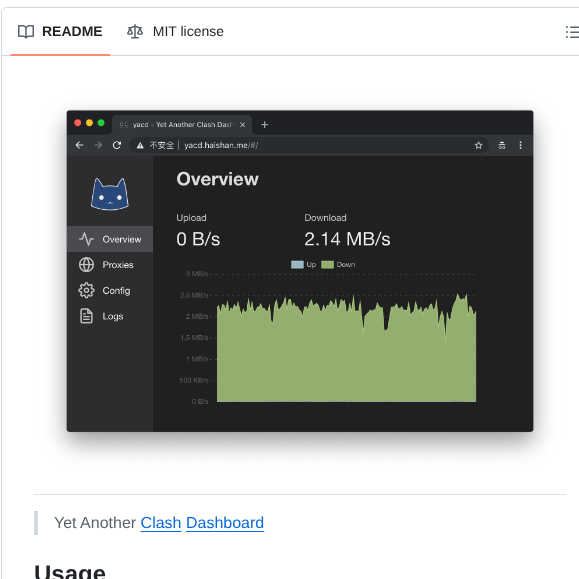Image resolution: width=579 pixels, height=579 pixels.
Task: Close the yacd browser tab
Action: [x=243, y=125]
